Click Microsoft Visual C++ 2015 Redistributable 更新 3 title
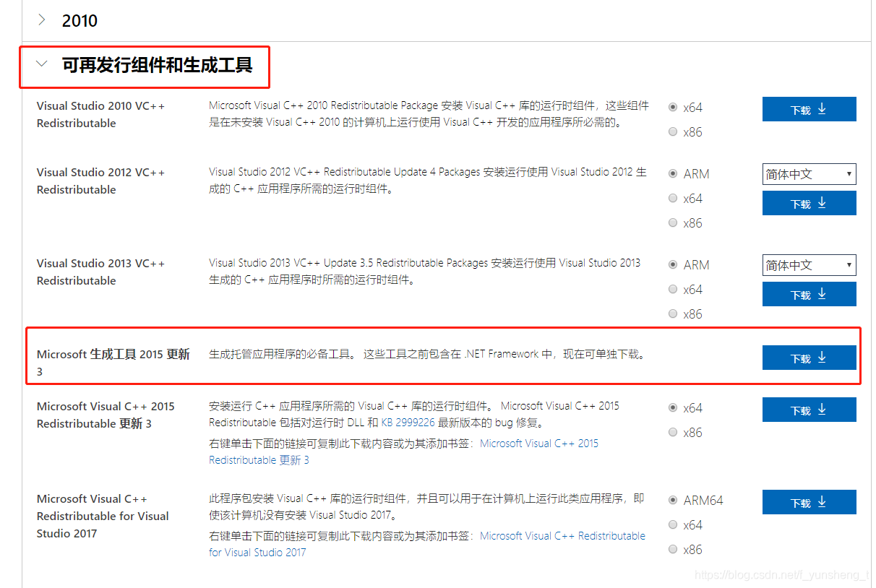 106,415
